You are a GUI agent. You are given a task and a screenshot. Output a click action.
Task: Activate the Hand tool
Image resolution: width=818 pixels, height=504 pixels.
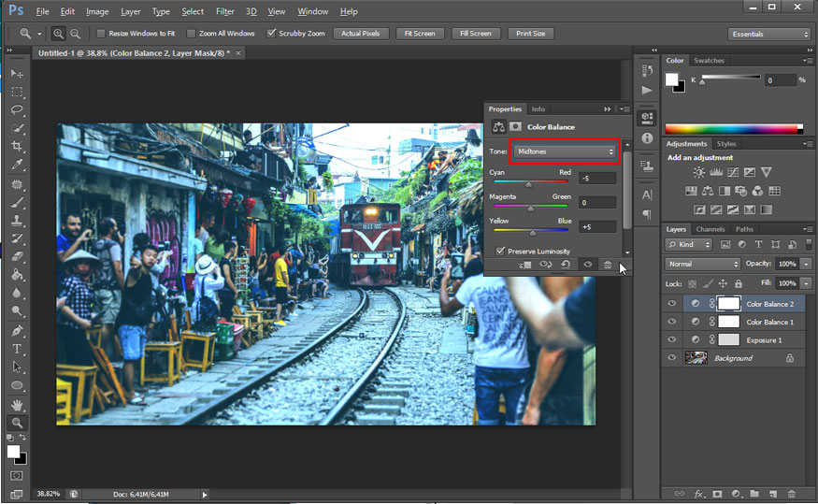click(17, 404)
